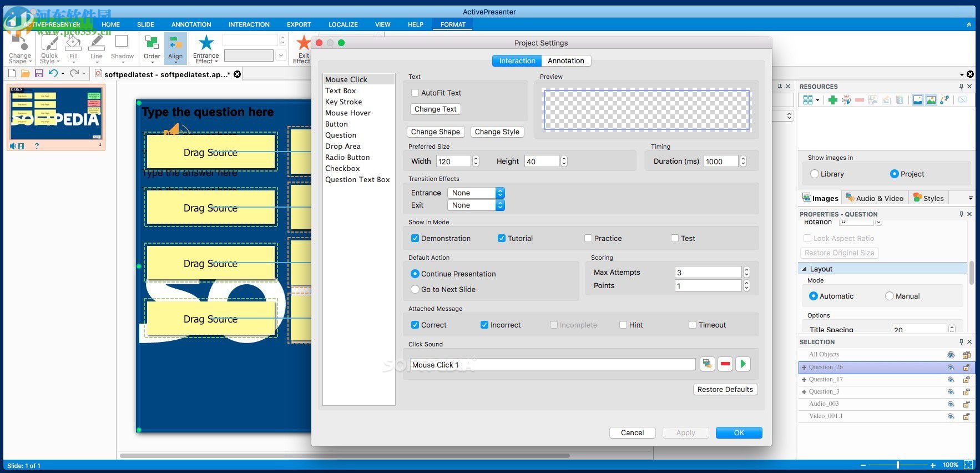Click lock icon for All Objects
Viewport: 980px width, 473px height.
(966, 355)
